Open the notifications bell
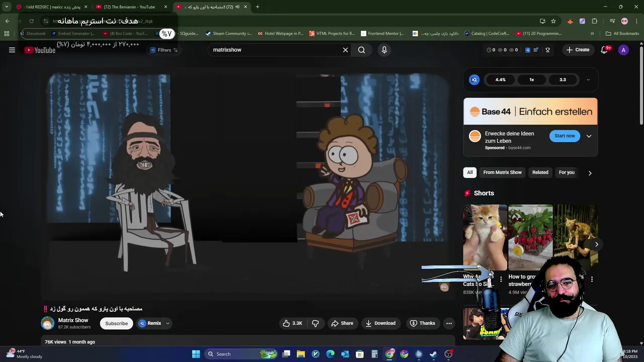 (x=605, y=50)
